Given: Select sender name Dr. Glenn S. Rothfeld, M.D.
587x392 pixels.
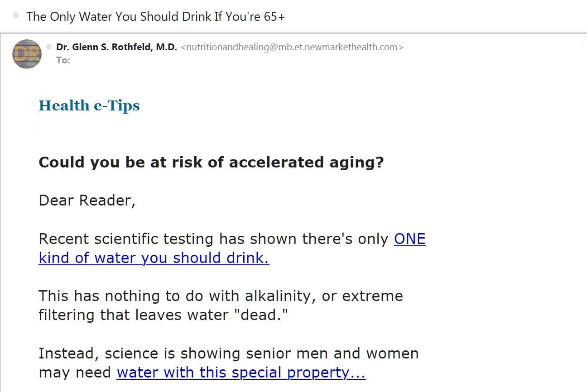Looking at the screenshot, I should [x=116, y=47].
